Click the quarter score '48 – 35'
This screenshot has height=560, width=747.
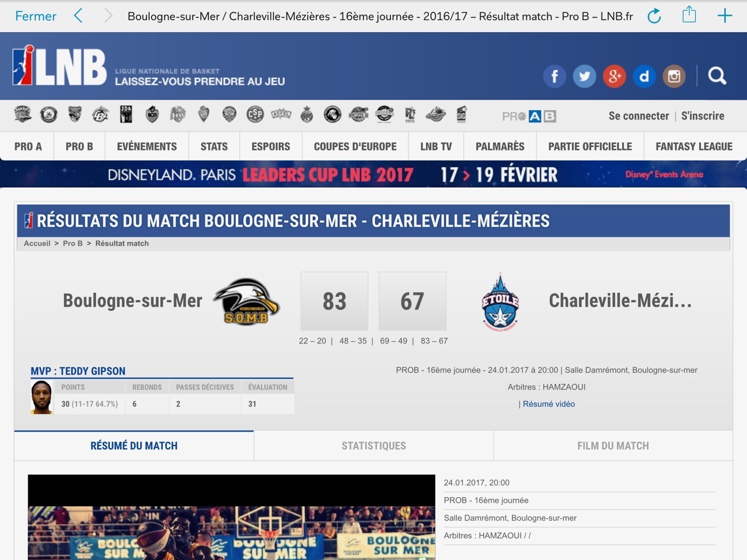353,341
